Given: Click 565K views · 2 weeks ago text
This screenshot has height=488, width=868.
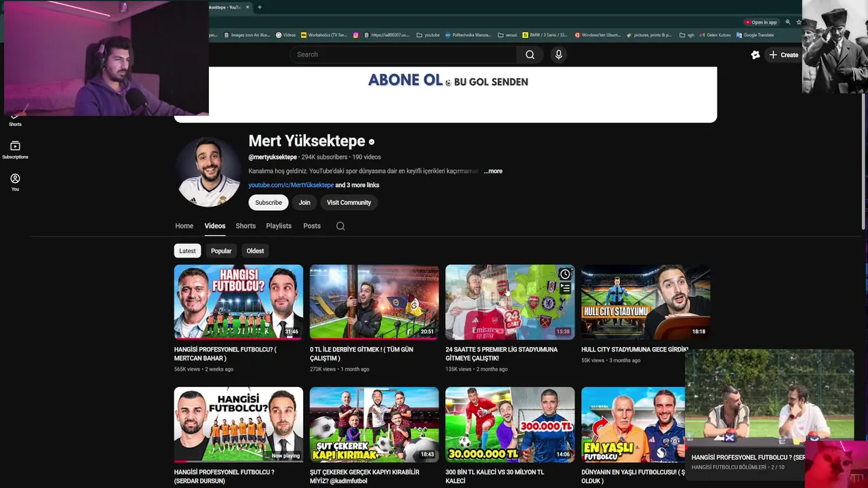Looking at the screenshot, I should point(203,369).
